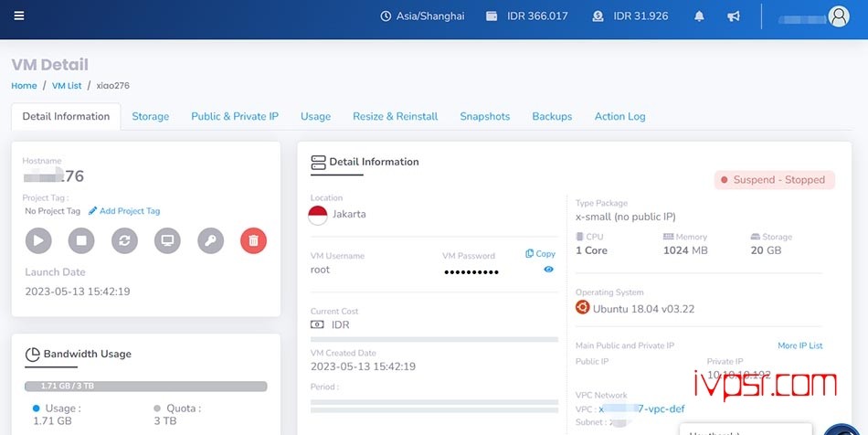Switch to the Snapshots tab
Screen dimensions: 868x435
click(x=485, y=116)
